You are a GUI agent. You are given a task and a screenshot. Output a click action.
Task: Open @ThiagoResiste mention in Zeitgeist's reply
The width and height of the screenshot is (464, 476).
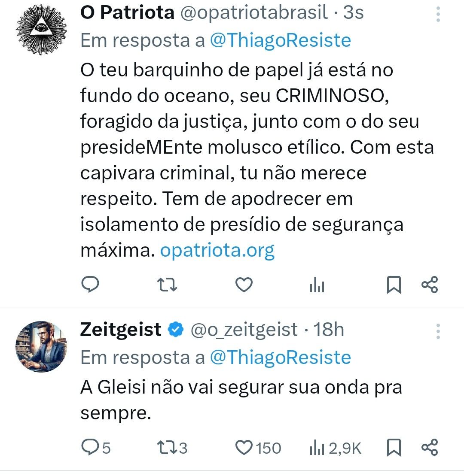coord(280,357)
